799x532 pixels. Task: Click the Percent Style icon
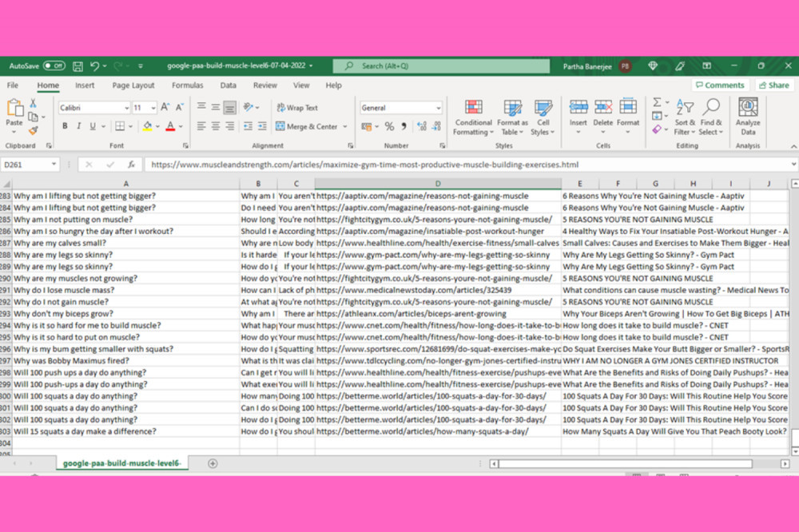[x=389, y=126]
